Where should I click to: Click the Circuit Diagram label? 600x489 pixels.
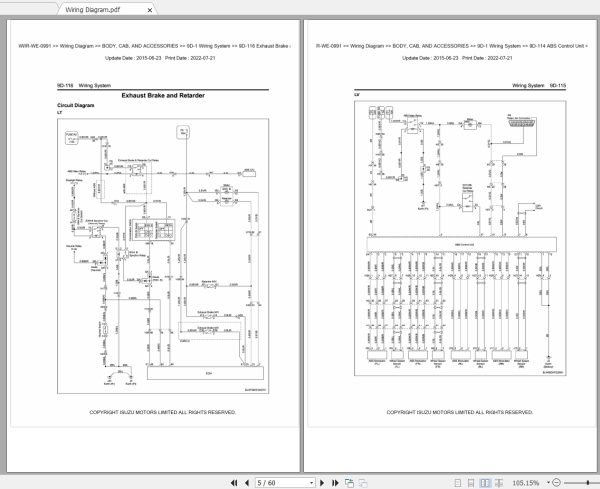pos(76,105)
